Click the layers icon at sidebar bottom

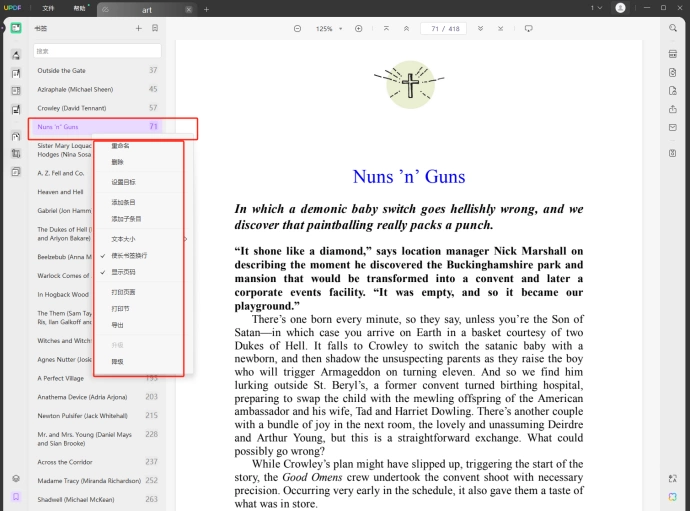click(x=16, y=478)
